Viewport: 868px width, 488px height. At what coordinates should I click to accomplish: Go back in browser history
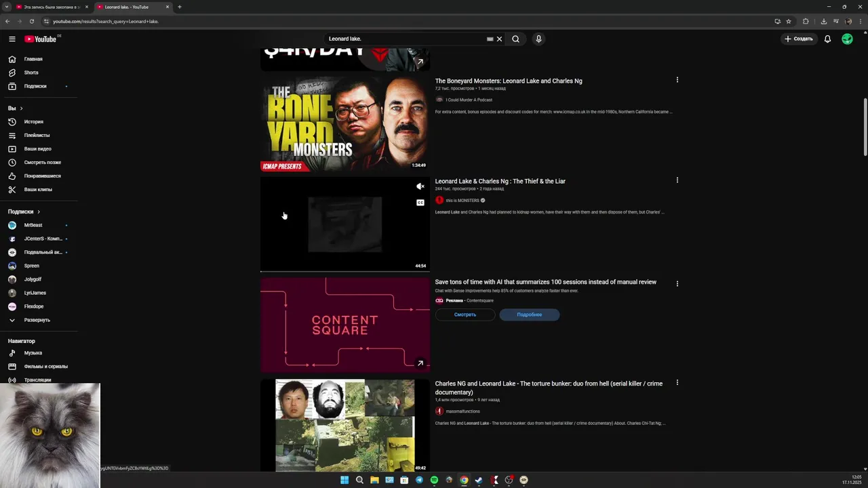7,21
